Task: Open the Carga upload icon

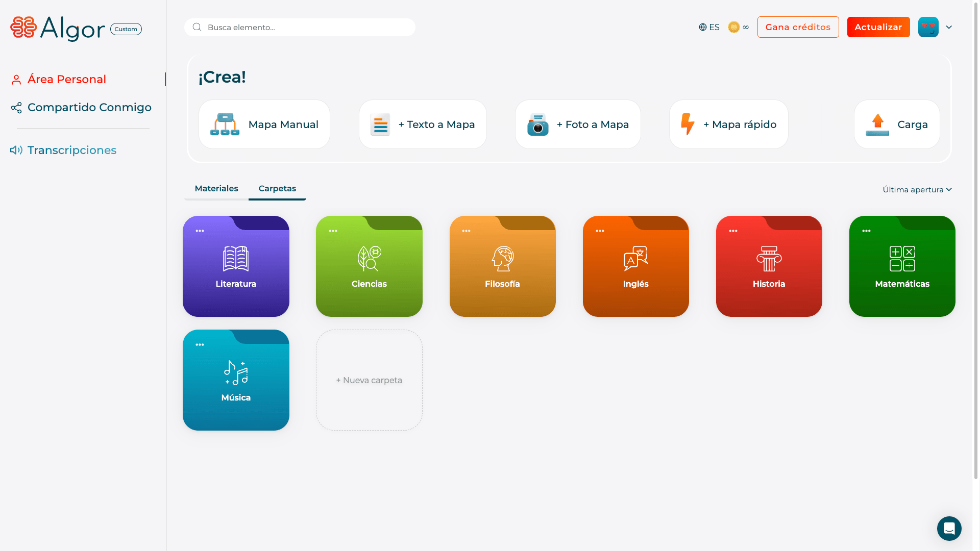Action: (x=877, y=124)
